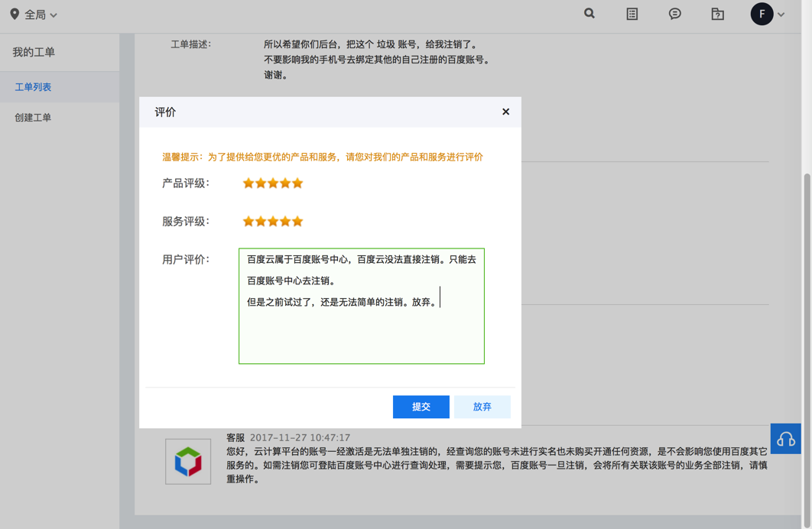Open the headset customer support button
The width and height of the screenshot is (812, 529).
(785, 439)
